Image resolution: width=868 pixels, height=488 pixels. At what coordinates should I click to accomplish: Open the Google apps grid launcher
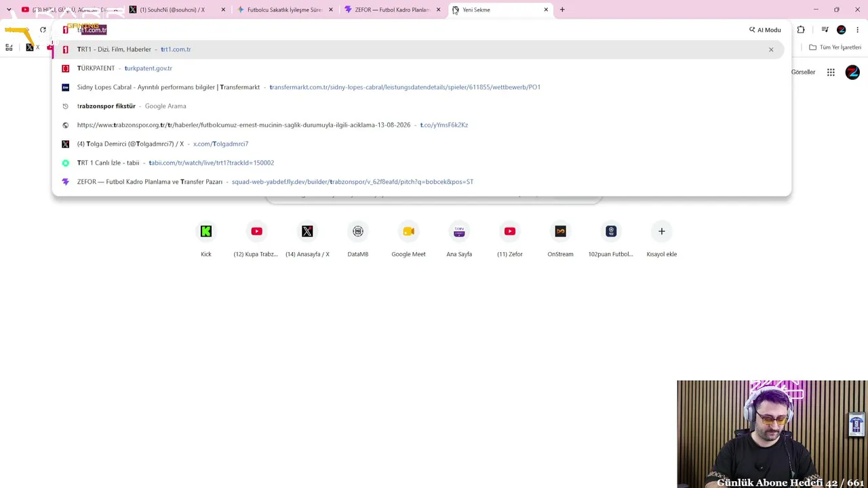click(831, 73)
